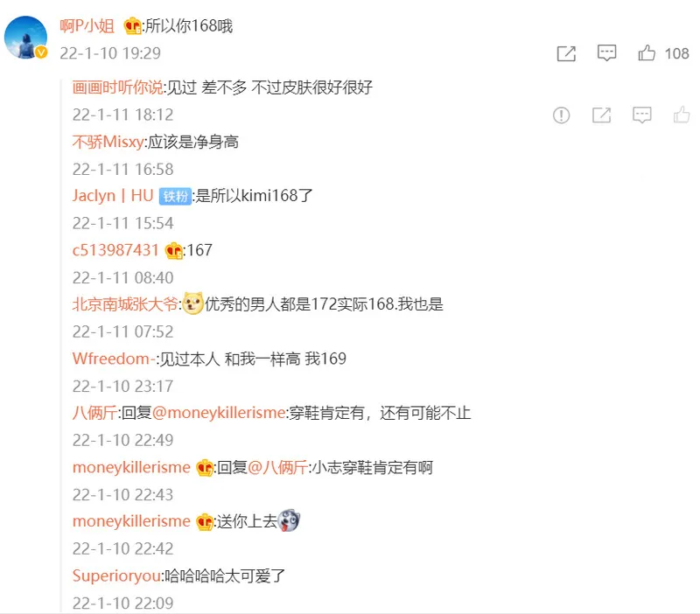Visit 北京南城张大爷 profile

click(125, 304)
